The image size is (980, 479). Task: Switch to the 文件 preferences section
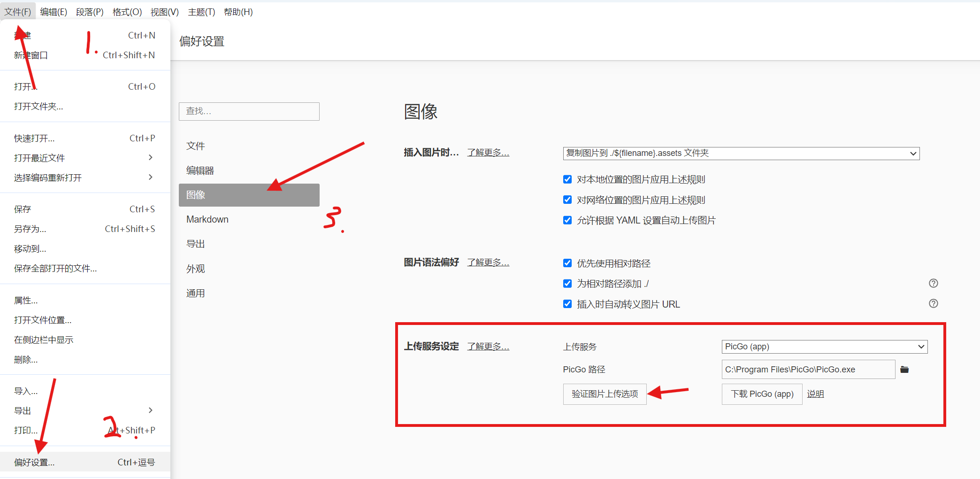[x=249, y=146]
